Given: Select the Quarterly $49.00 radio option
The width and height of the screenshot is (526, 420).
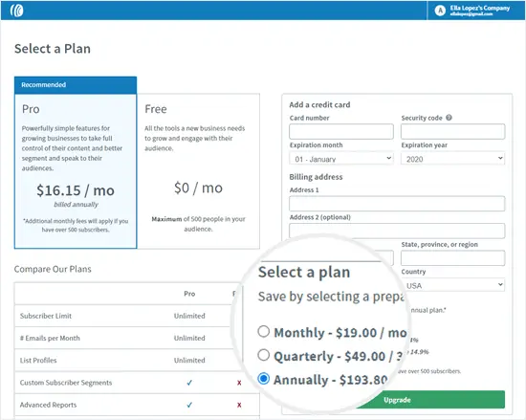Looking at the screenshot, I should 264,355.
